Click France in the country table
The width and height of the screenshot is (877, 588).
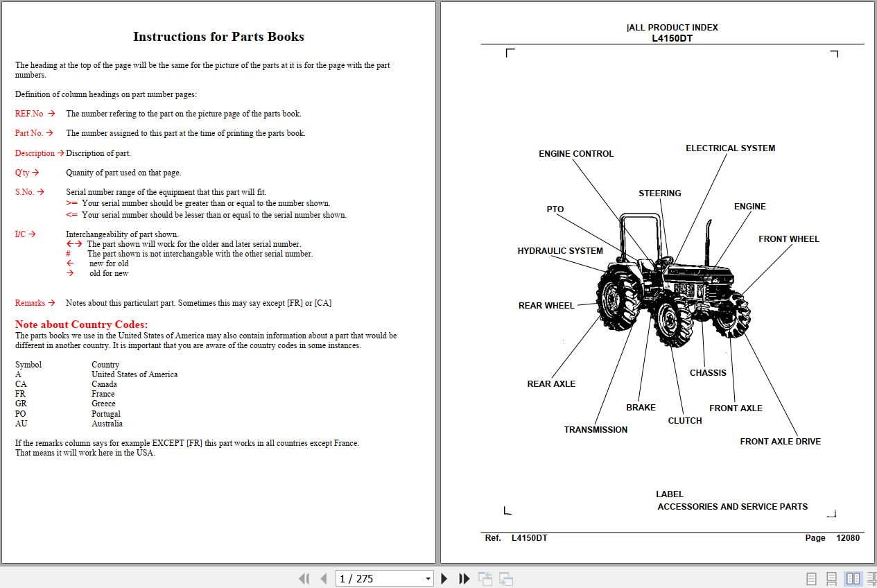pyautogui.click(x=103, y=394)
